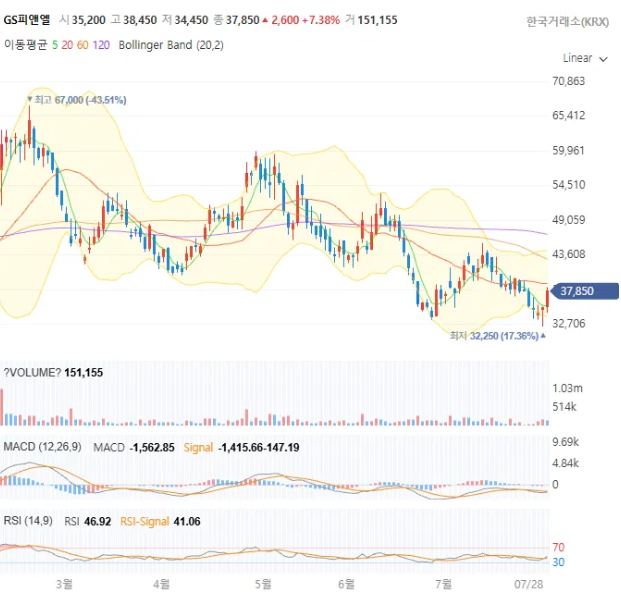Click the 4월 date axis label
The width and height of the screenshot is (621, 592).
coord(161,584)
